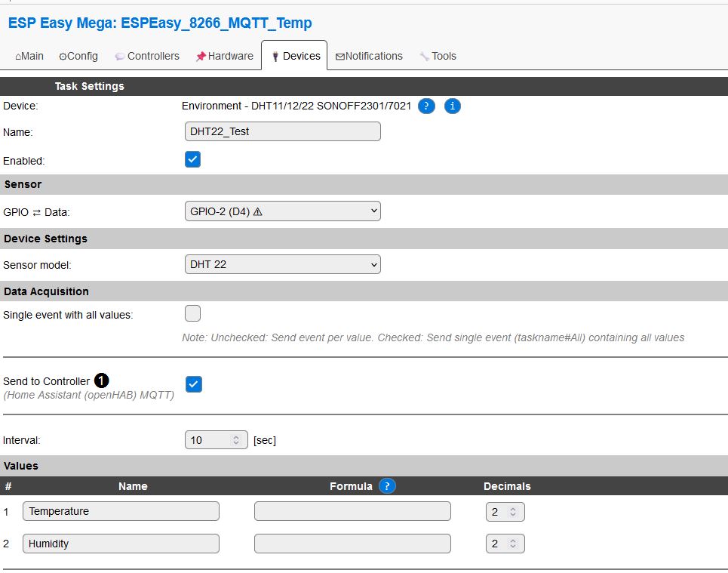Switch to the Main tab
The width and height of the screenshot is (728, 573).
29,56
